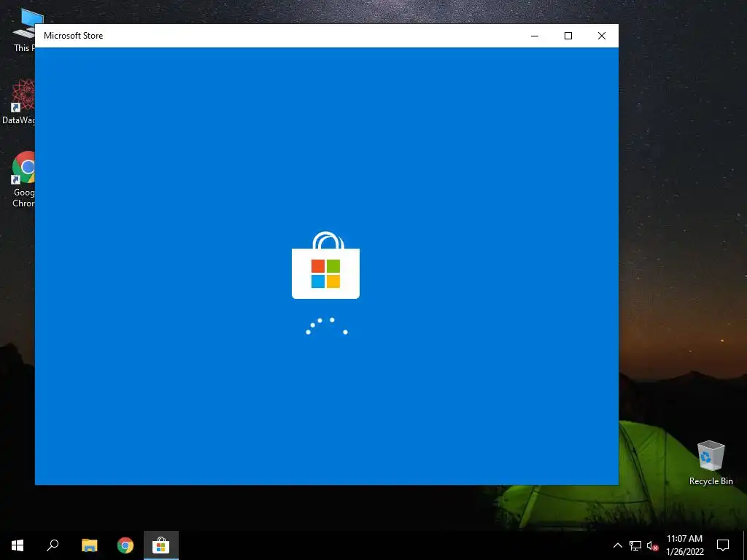Open Google Chrome from the taskbar
Screen dimensions: 747x560
coord(125,545)
